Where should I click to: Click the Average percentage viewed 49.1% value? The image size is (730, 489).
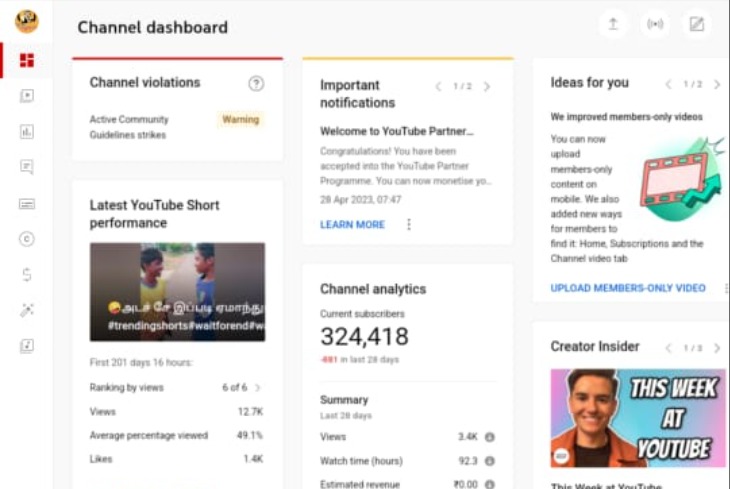[250, 435]
